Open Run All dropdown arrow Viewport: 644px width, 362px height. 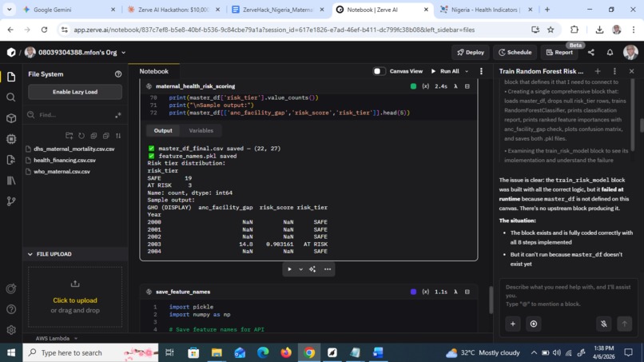[x=467, y=71]
